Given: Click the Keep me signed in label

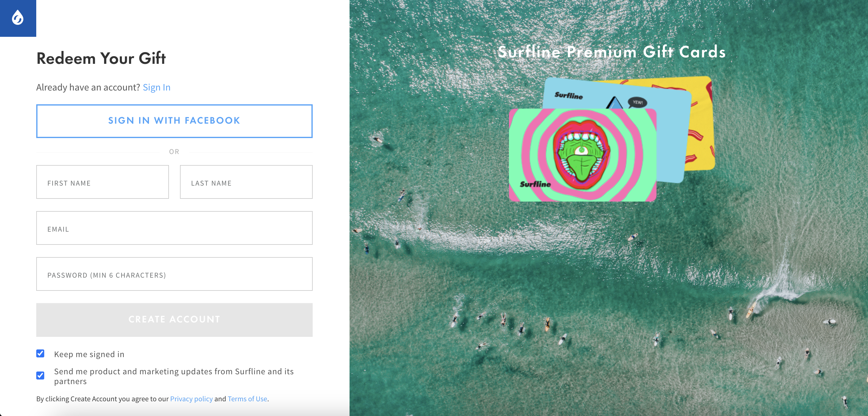Looking at the screenshot, I should pos(89,354).
